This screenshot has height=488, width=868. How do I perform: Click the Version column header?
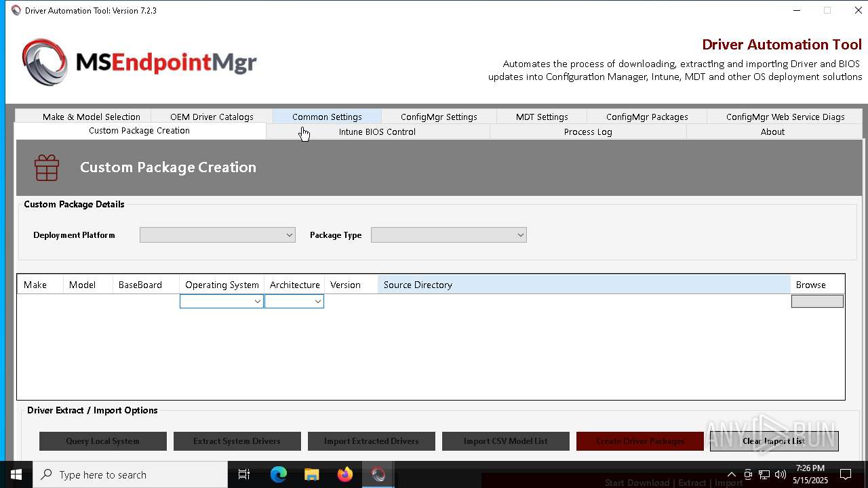351,285
